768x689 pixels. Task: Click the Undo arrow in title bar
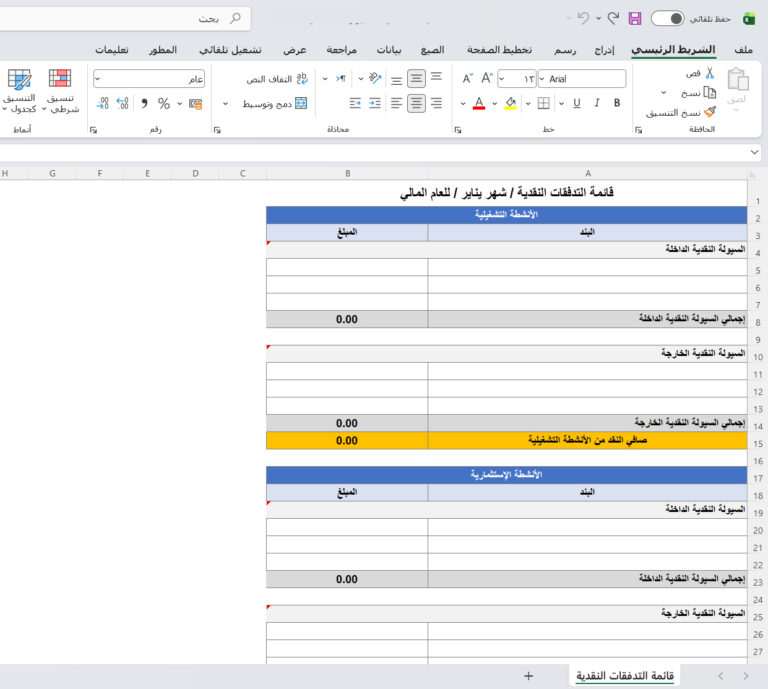pos(613,18)
